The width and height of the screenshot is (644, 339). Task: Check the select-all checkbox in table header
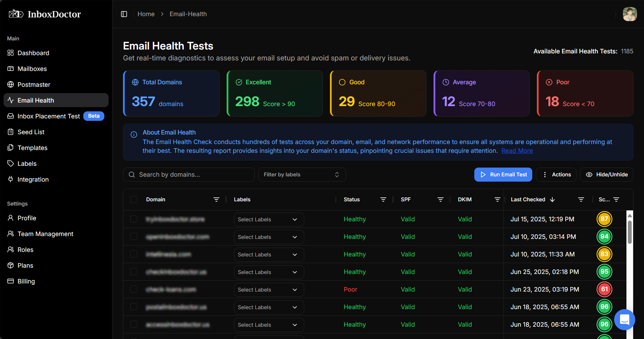point(134,200)
